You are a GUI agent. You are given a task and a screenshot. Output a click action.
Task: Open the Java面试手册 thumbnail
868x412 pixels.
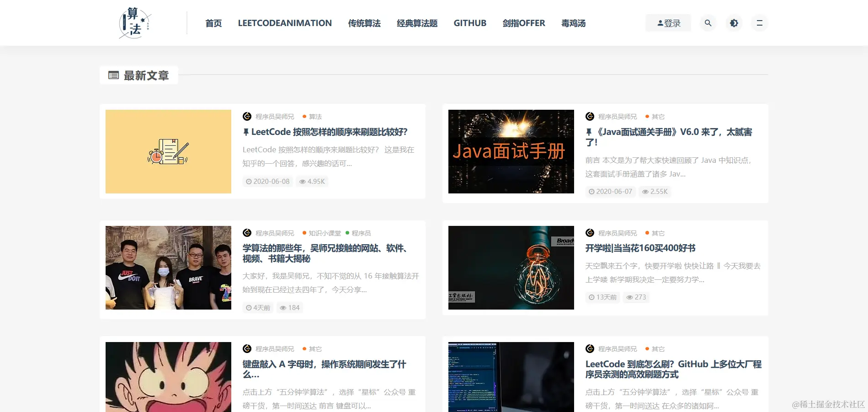511,151
